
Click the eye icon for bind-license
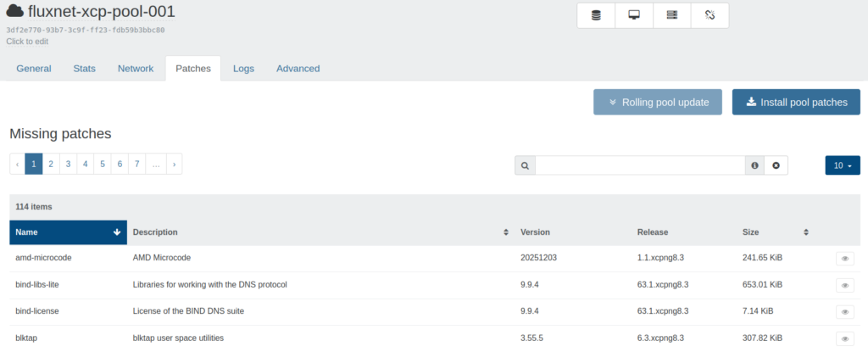click(844, 312)
